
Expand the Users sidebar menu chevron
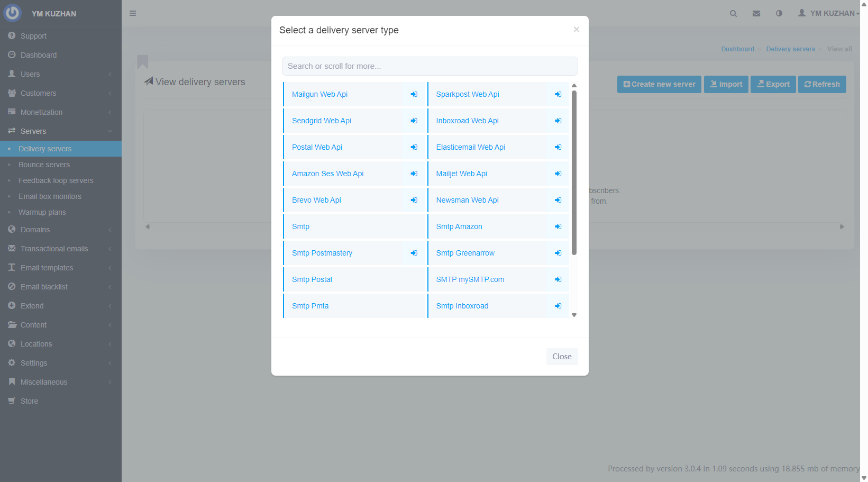coord(110,74)
